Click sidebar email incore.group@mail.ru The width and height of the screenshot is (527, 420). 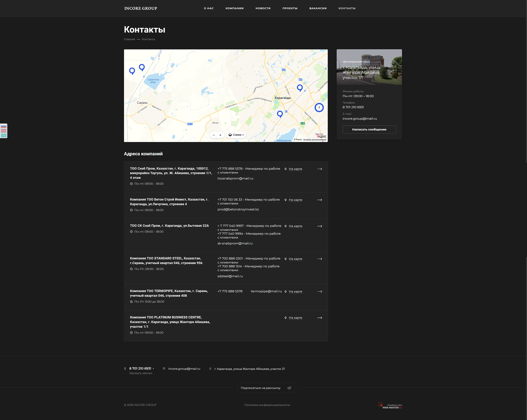point(360,119)
